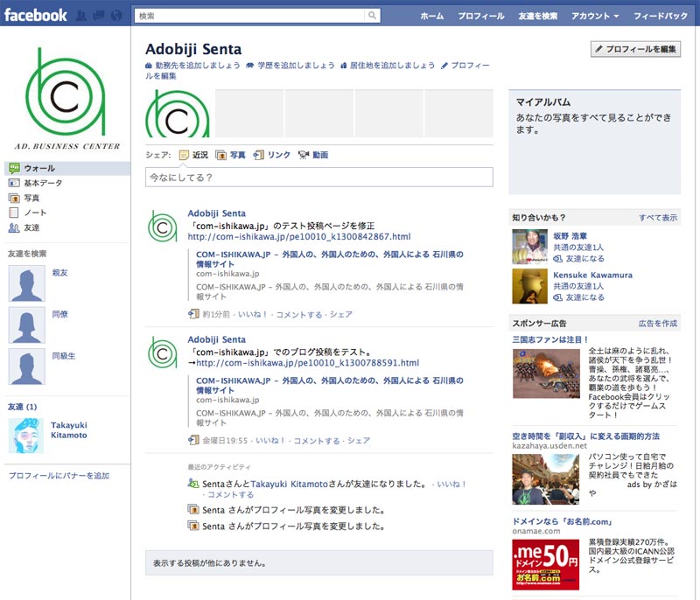Open link pe10010_k1300842867.html in first post
700x600 pixels.
299,236
